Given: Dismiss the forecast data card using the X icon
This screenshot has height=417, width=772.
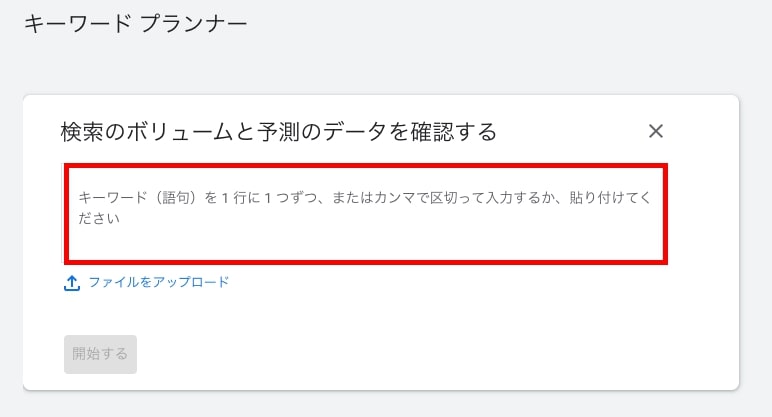Looking at the screenshot, I should coord(656,131).
